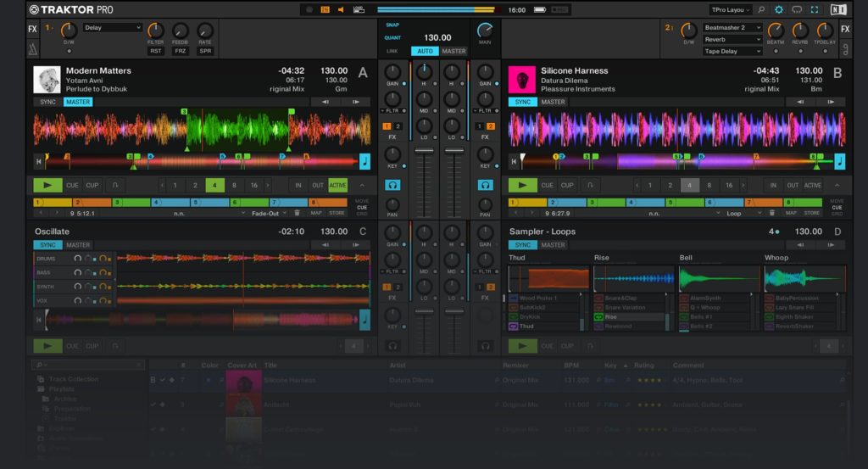Click the TRAKTOR PRO logo
This screenshot has height=469, width=868.
(71, 9)
